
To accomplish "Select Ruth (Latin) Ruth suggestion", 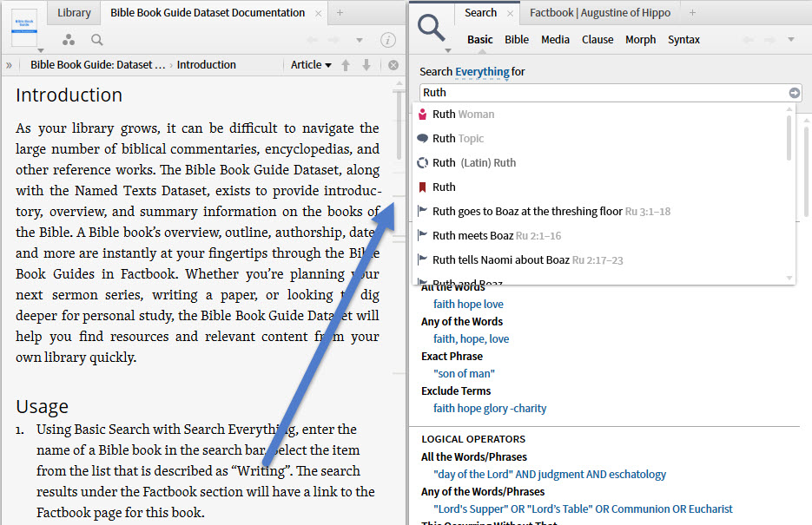I will click(601, 163).
